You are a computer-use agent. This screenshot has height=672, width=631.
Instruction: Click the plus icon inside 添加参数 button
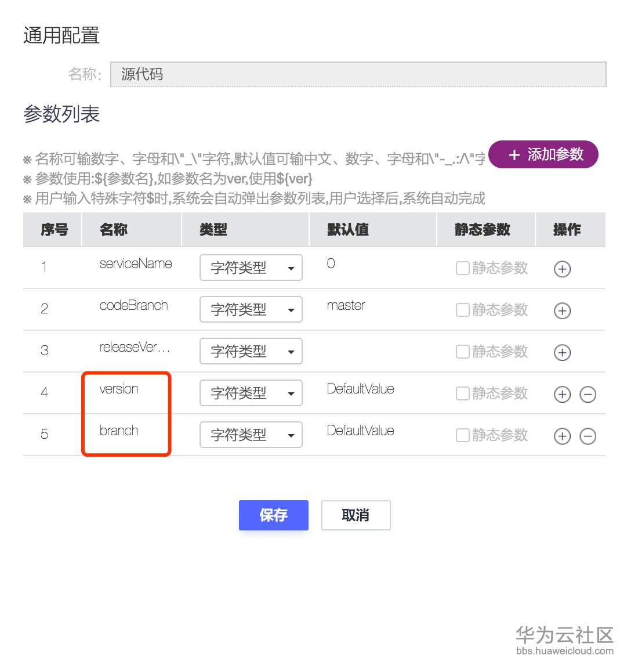[514, 154]
